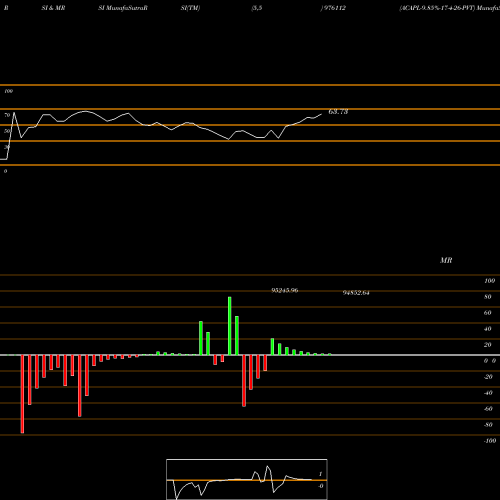500x500 pixels.
Task: Click the MR axis label -40
Action: pyautogui.click(x=488, y=393)
